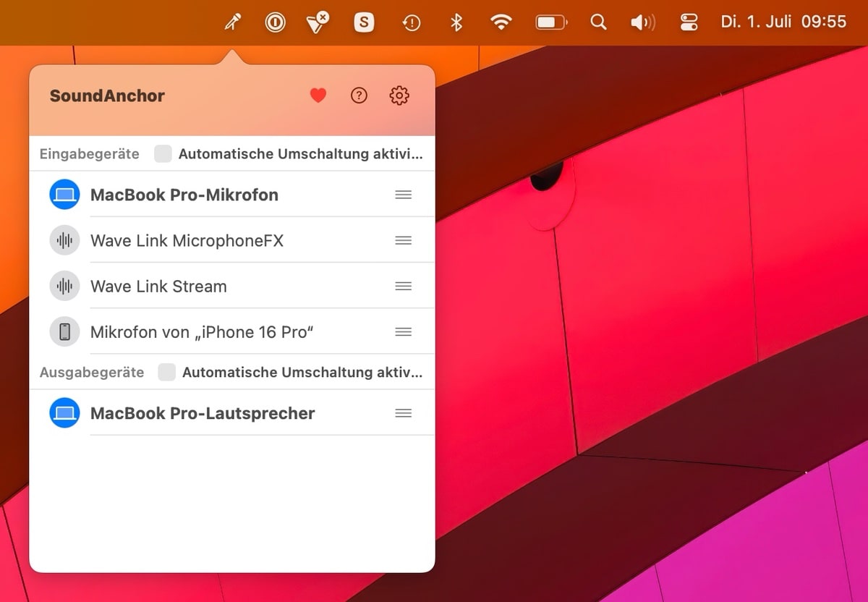The height and width of the screenshot is (602, 868).
Task: Click the waveform icon for Wave Link MicrophoneFX
Action: point(64,240)
